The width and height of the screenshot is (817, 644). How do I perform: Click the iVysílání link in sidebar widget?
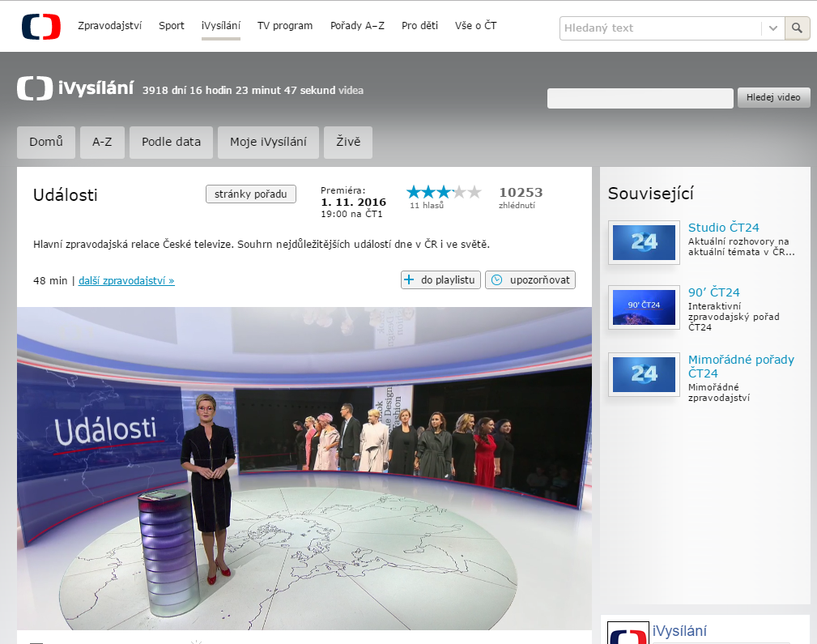(x=679, y=631)
